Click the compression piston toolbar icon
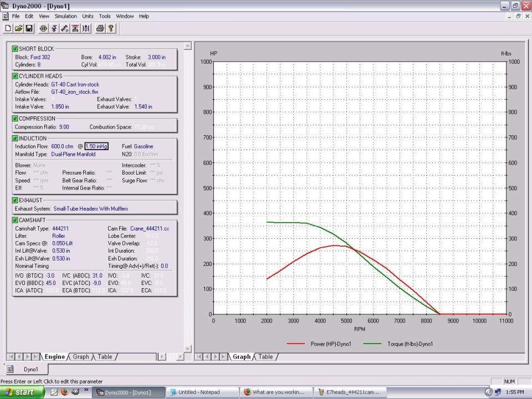The image size is (532, 399). pyautogui.click(x=75, y=28)
